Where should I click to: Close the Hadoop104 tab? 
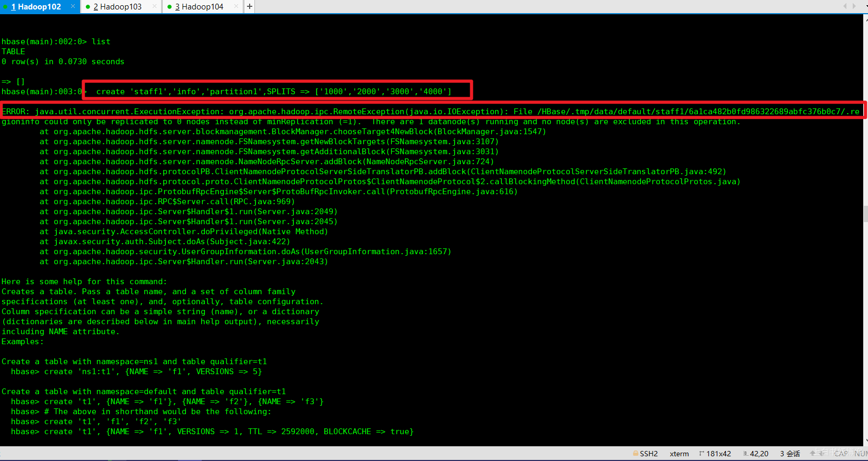236,6
